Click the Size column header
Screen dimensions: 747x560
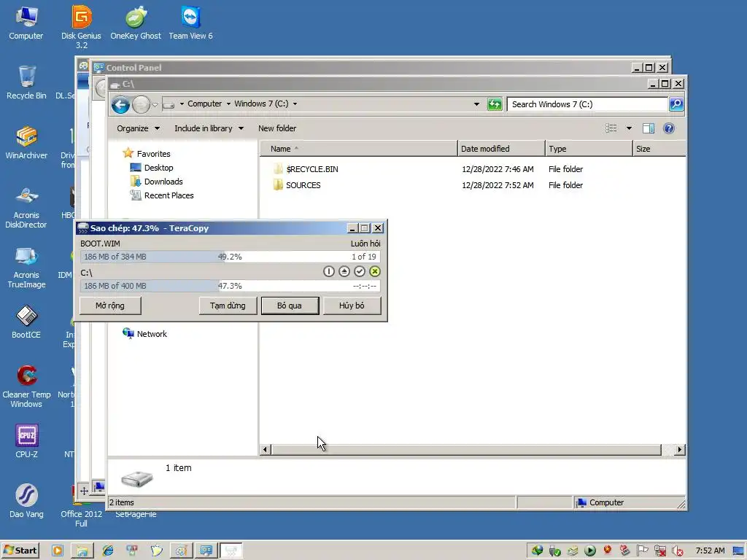[659, 149]
